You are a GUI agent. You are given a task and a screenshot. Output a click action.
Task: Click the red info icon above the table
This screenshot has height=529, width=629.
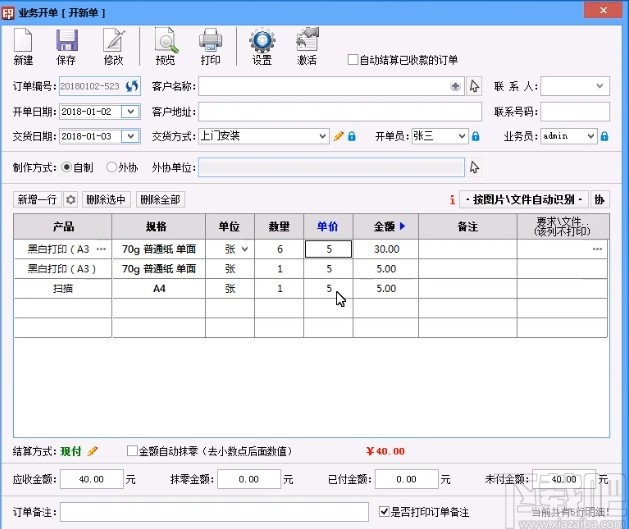[452, 199]
